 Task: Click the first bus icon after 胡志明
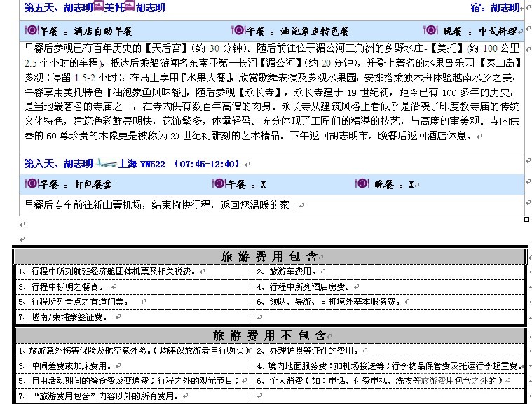pyautogui.click(x=99, y=8)
